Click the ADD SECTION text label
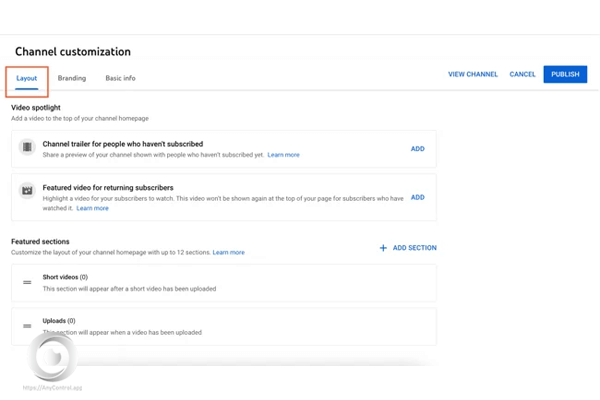Screen dimensions: 600x400 pyautogui.click(x=414, y=248)
